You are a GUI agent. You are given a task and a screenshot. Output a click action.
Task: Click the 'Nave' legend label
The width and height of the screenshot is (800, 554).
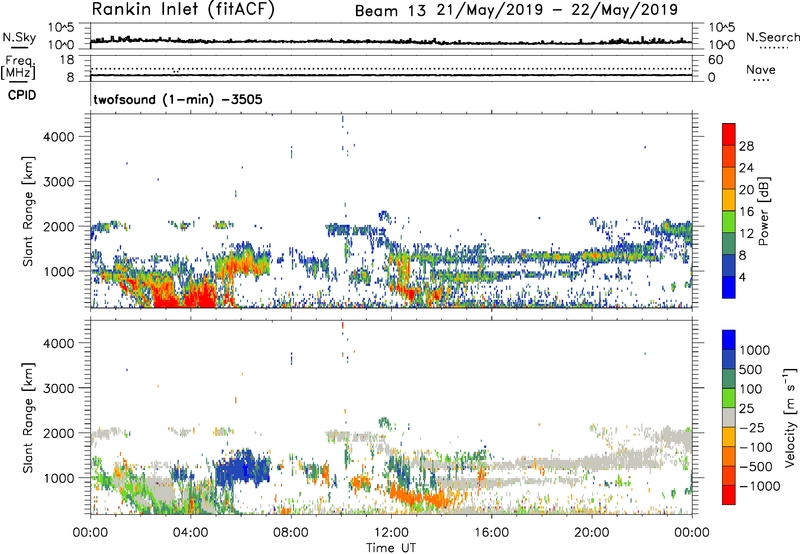coord(761,69)
